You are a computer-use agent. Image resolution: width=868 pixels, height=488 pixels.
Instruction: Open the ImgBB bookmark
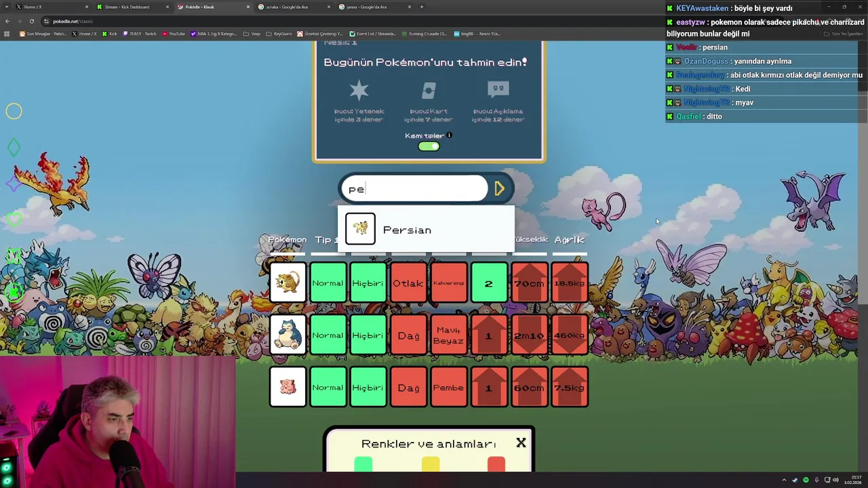(x=477, y=33)
